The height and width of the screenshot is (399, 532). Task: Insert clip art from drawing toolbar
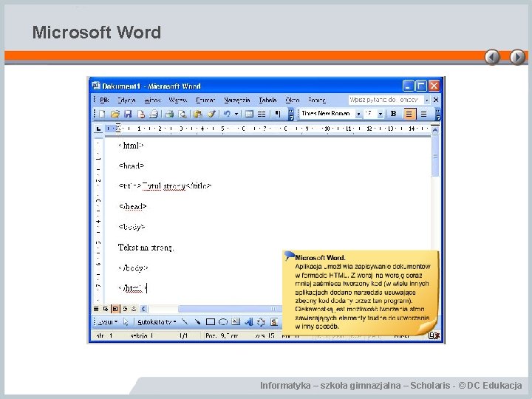click(274, 321)
